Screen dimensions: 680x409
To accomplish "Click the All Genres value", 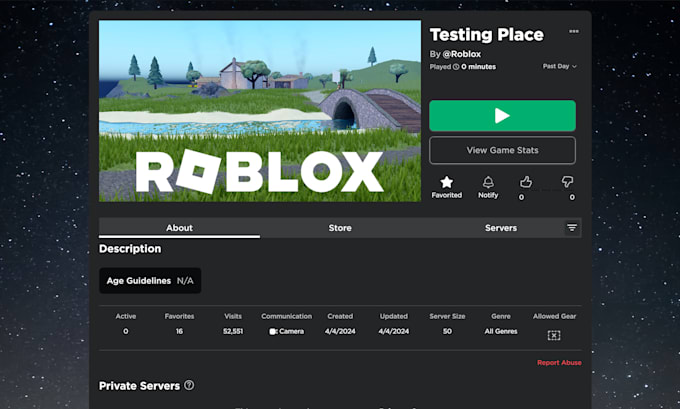I will (501, 331).
